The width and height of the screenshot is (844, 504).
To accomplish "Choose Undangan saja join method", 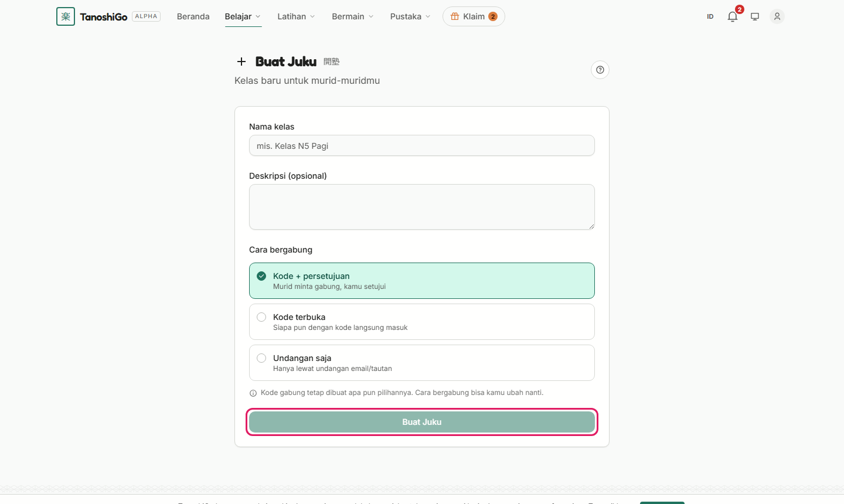I will point(422,363).
